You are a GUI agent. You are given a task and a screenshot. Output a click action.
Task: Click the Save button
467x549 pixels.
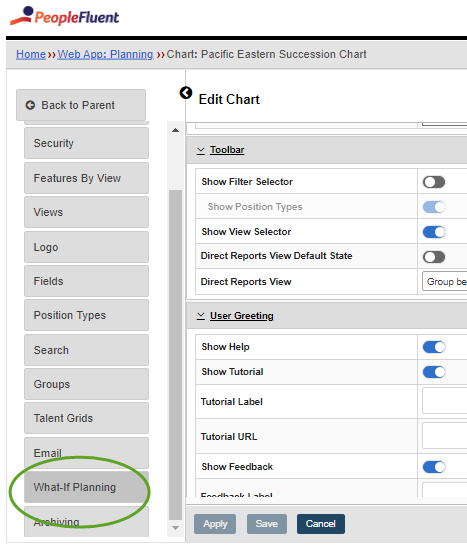click(x=267, y=524)
